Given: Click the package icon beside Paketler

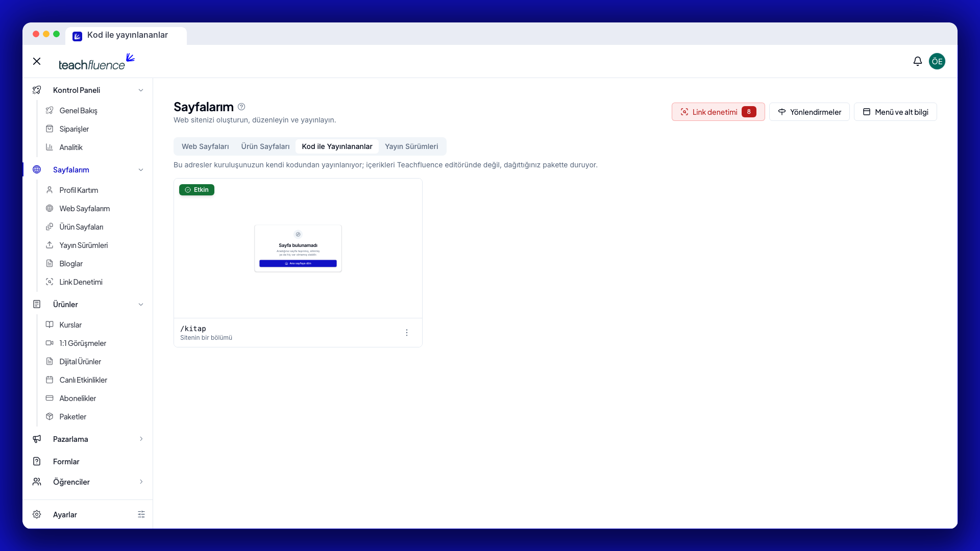Looking at the screenshot, I should (x=50, y=417).
